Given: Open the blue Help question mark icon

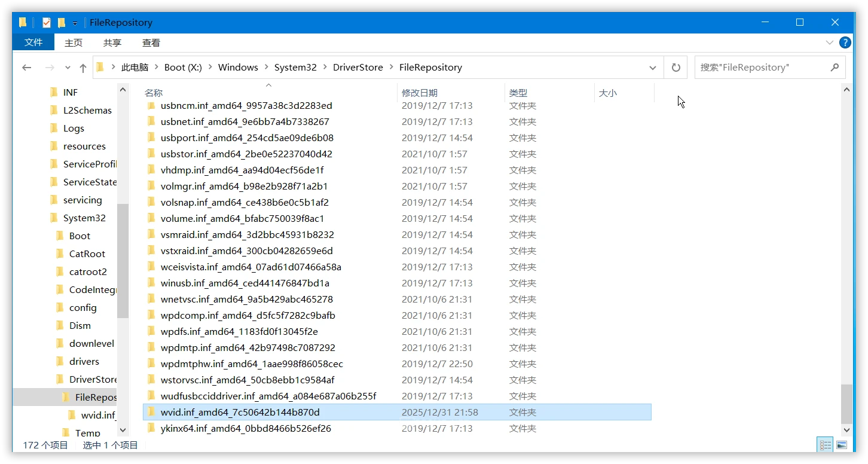Looking at the screenshot, I should pos(845,42).
